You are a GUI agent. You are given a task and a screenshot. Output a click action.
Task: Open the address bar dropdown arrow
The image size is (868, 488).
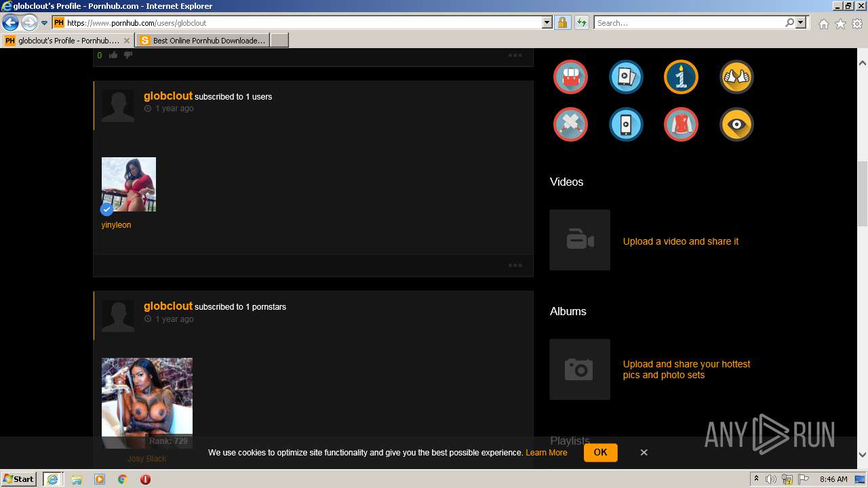pyautogui.click(x=547, y=22)
